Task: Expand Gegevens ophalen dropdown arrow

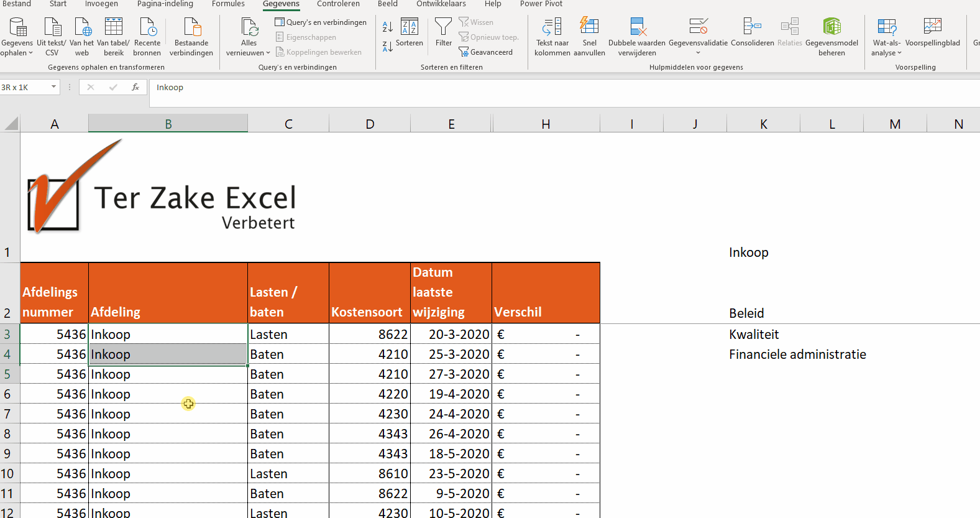Action: pos(30,53)
